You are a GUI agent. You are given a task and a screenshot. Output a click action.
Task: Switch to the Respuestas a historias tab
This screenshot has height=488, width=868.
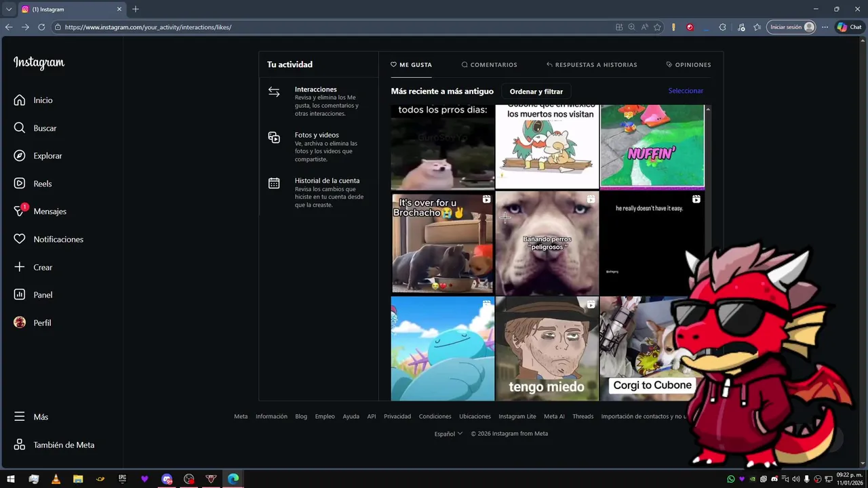(x=591, y=64)
